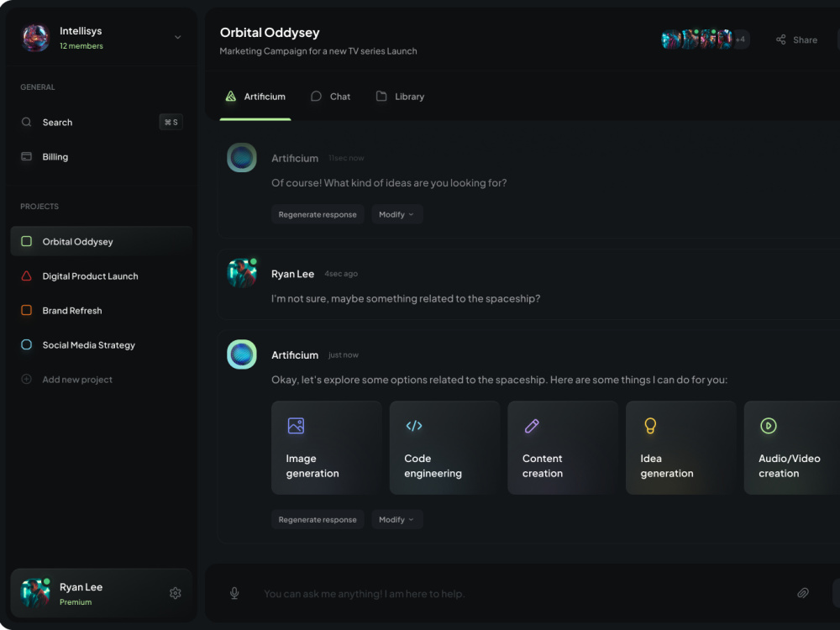
Task: Click Ryan Lee's avatar in sidebar footer
Action: click(35, 592)
